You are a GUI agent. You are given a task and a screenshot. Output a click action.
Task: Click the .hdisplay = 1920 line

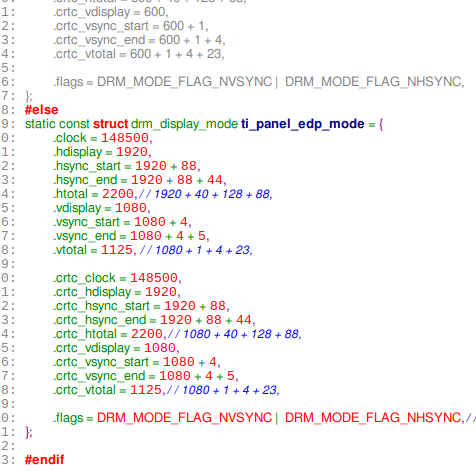(102, 152)
